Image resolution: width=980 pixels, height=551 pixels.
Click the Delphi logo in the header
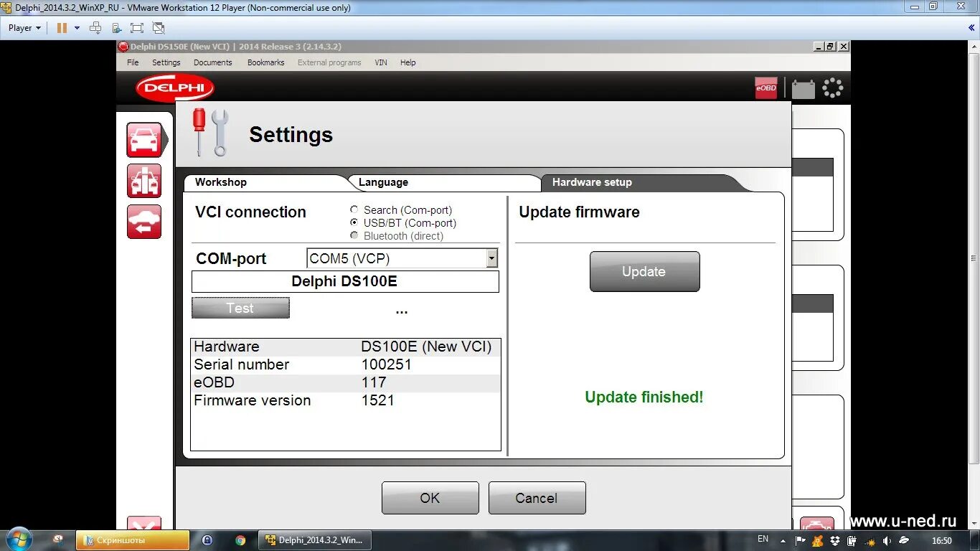coord(175,88)
